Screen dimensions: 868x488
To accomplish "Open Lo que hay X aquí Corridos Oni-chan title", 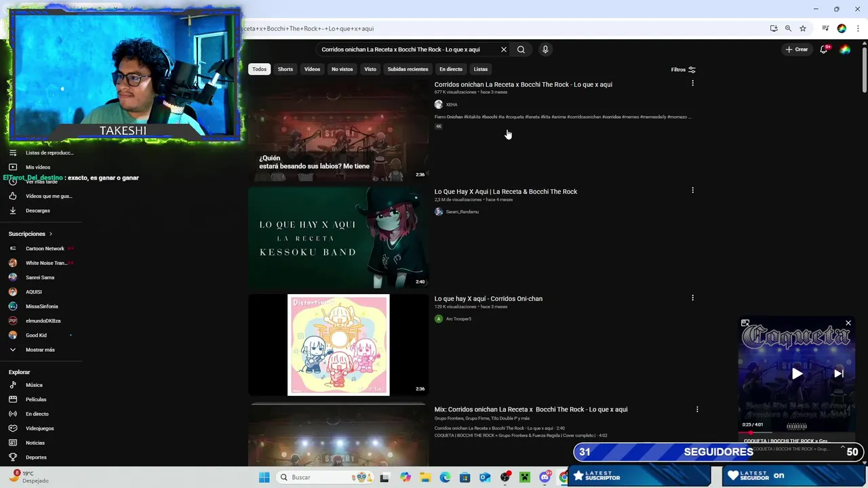I will point(488,299).
